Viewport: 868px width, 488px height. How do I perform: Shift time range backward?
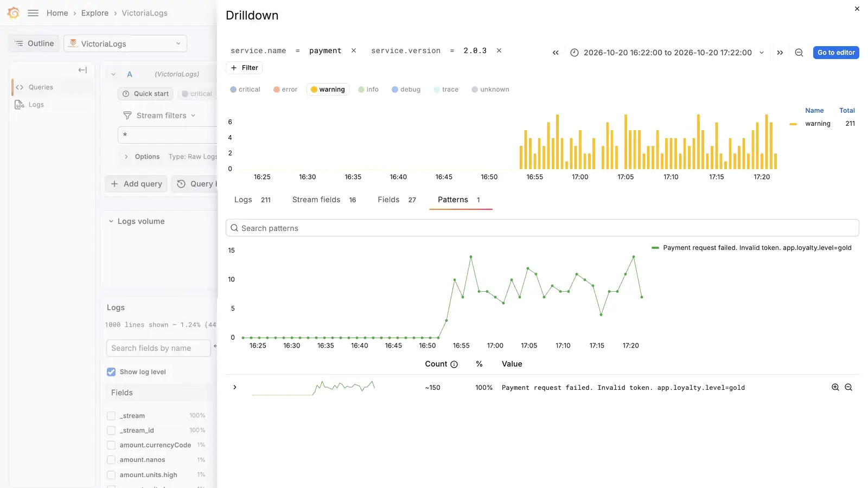(556, 53)
